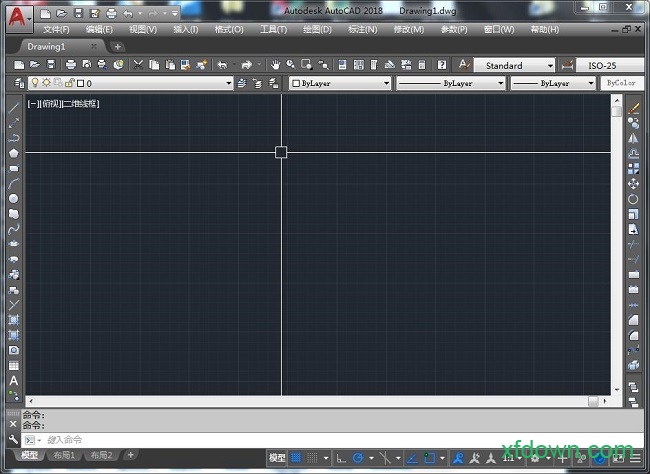Select the Multiline Text tool
This screenshot has width=650, height=474.
tap(14, 381)
